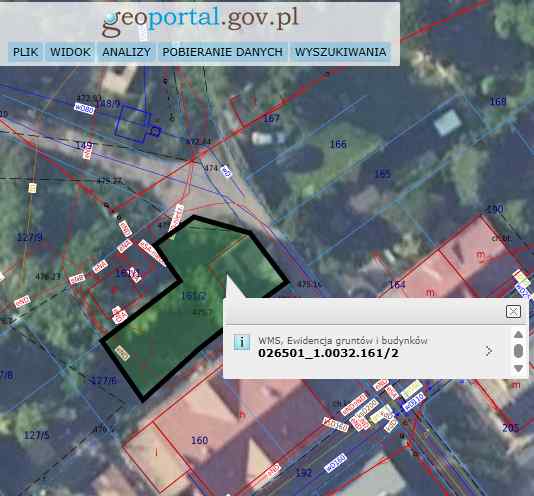This screenshot has height=496, width=534.
Task: Select parcel identifier 026501_1.0032.161/2 text
Action: pos(328,353)
